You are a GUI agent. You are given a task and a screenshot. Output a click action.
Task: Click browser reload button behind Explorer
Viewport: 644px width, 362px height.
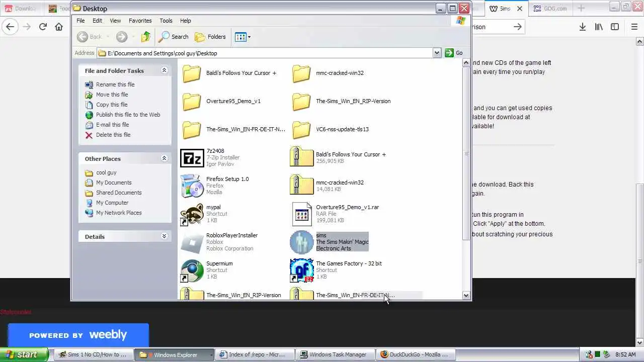click(x=43, y=27)
